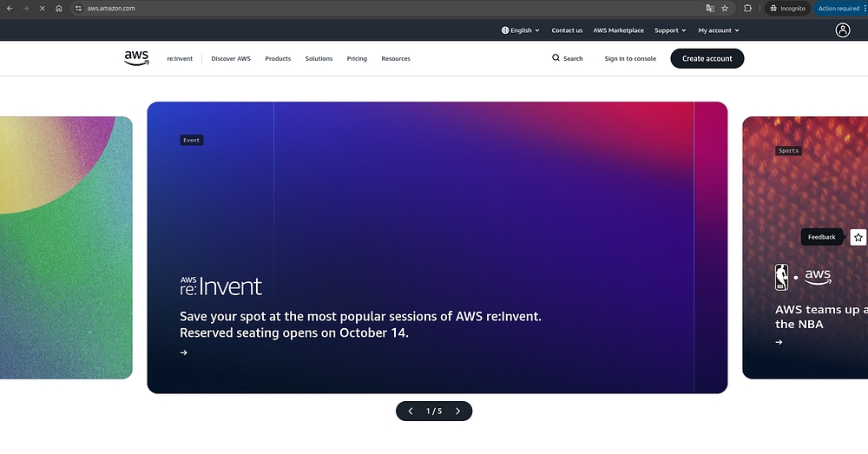Open the user profile icon
The image size is (868, 454).
click(842, 30)
